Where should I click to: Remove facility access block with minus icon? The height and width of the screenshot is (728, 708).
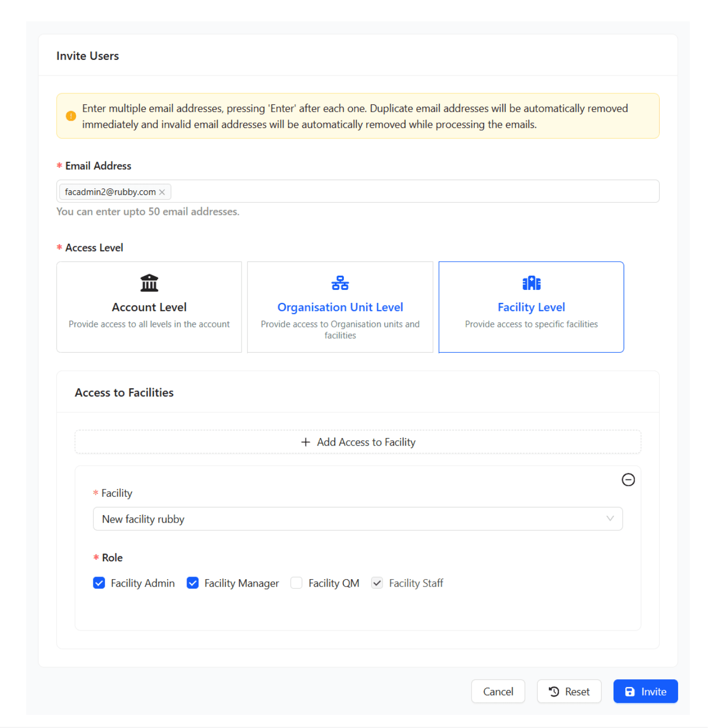[628, 480]
